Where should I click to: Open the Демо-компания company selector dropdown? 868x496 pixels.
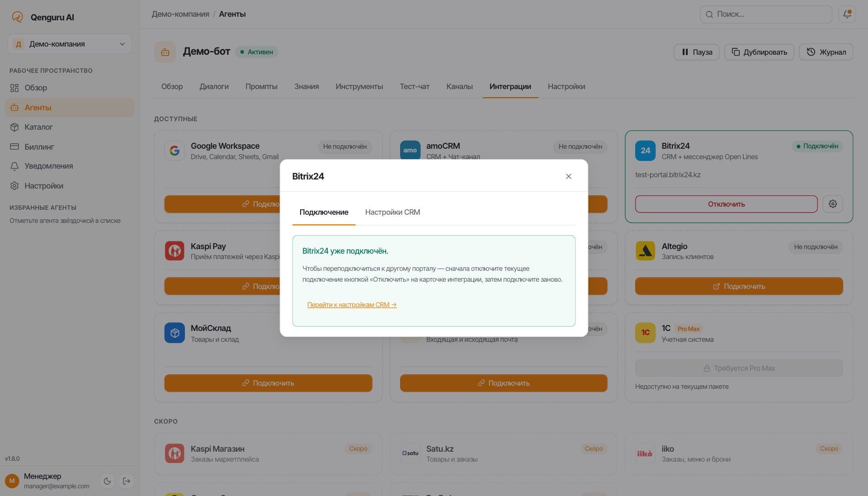point(70,44)
